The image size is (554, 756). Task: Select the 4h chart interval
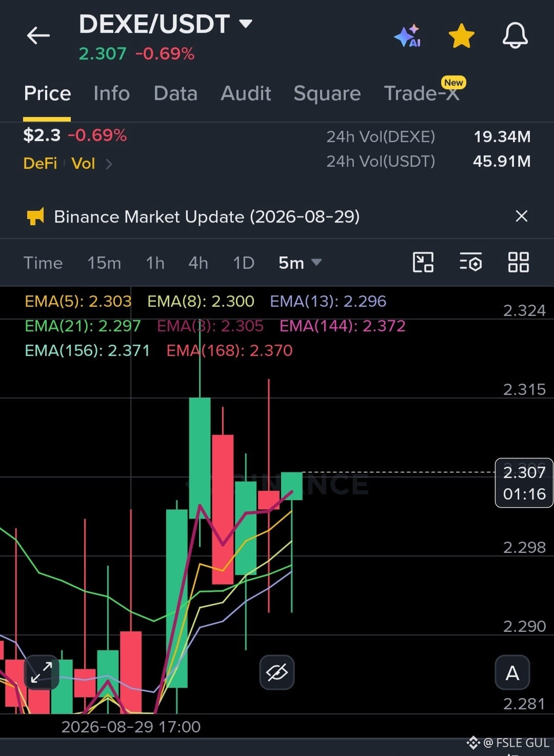tap(198, 263)
